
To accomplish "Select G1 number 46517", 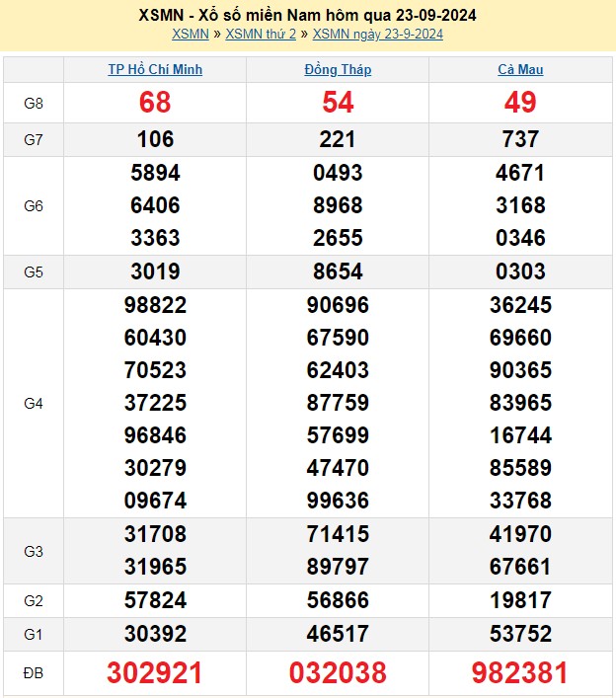I will pyautogui.click(x=338, y=633).
